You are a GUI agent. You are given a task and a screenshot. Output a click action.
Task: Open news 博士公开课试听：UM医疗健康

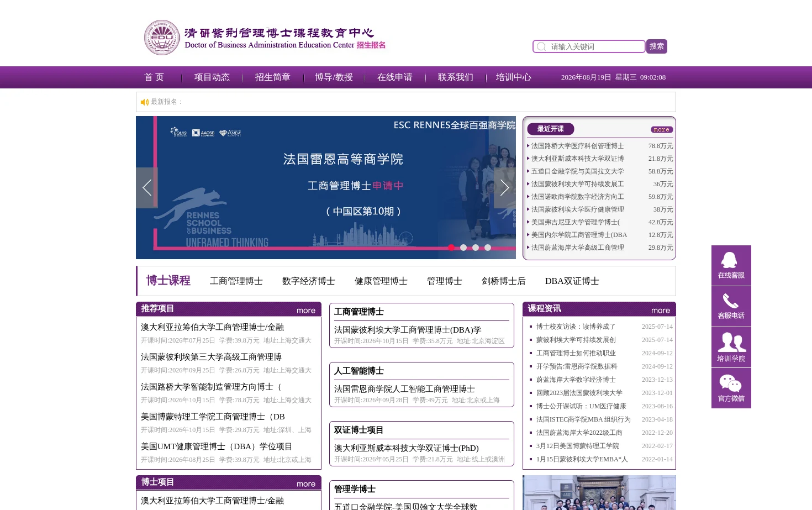coord(581,406)
